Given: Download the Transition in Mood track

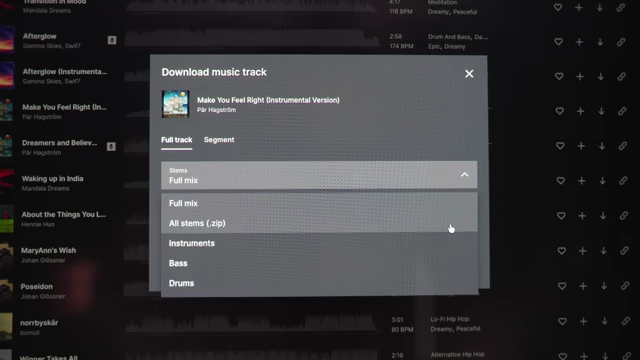Looking at the screenshot, I should pyautogui.click(x=600, y=7).
